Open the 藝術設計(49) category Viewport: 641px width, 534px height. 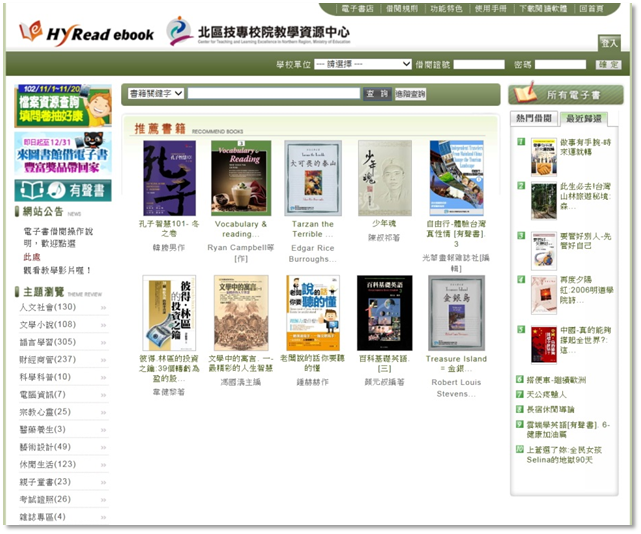point(45,447)
